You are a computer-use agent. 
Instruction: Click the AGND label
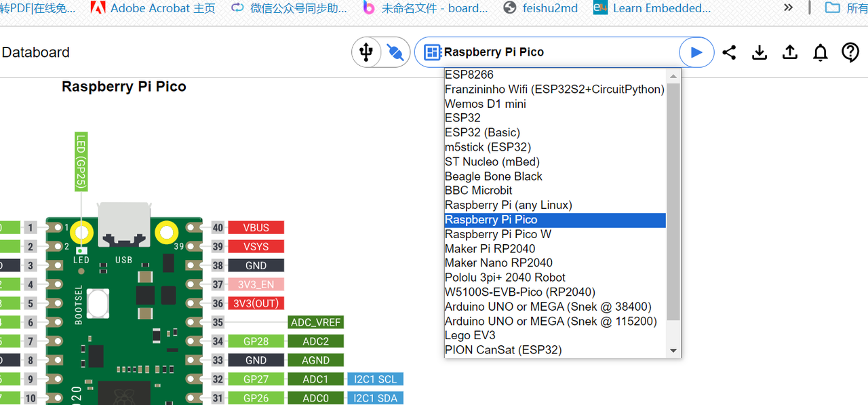click(x=316, y=361)
